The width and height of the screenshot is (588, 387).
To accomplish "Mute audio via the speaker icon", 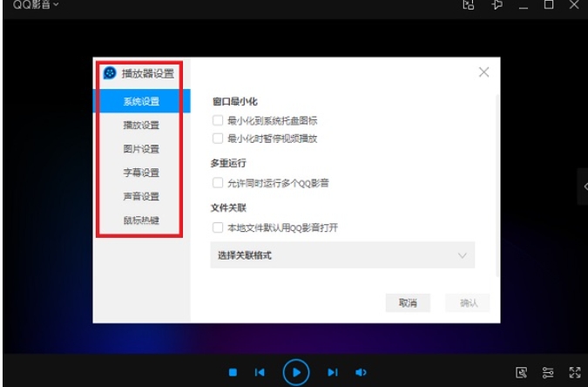I will 361,372.
